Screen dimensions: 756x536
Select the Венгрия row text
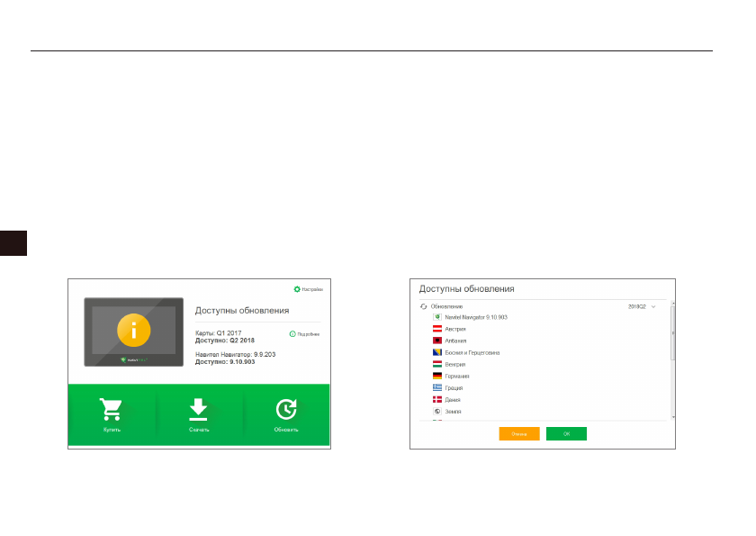[454, 364]
